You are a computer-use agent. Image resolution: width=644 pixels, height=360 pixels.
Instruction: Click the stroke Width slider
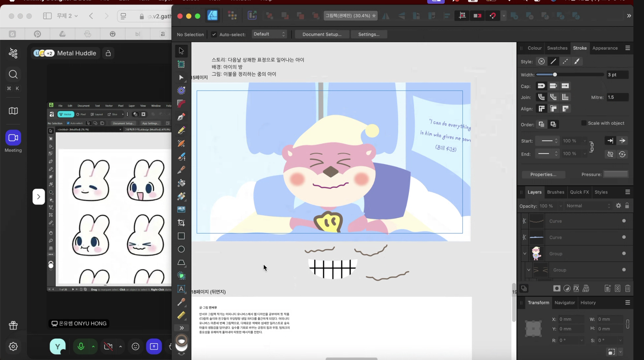tap(570, 75)
